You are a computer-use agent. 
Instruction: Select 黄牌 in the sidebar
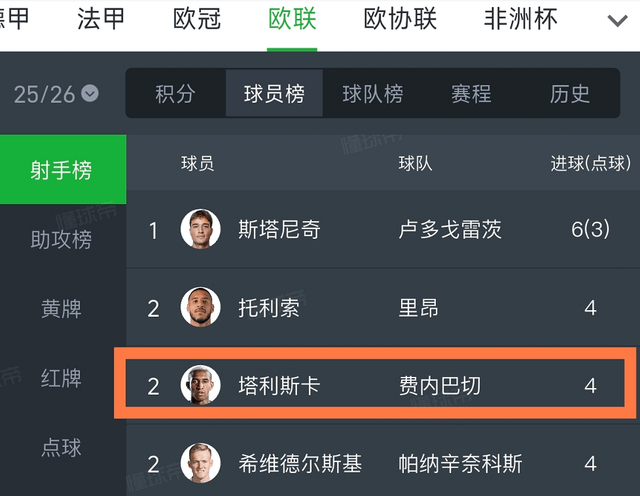(x=62, y=308)
